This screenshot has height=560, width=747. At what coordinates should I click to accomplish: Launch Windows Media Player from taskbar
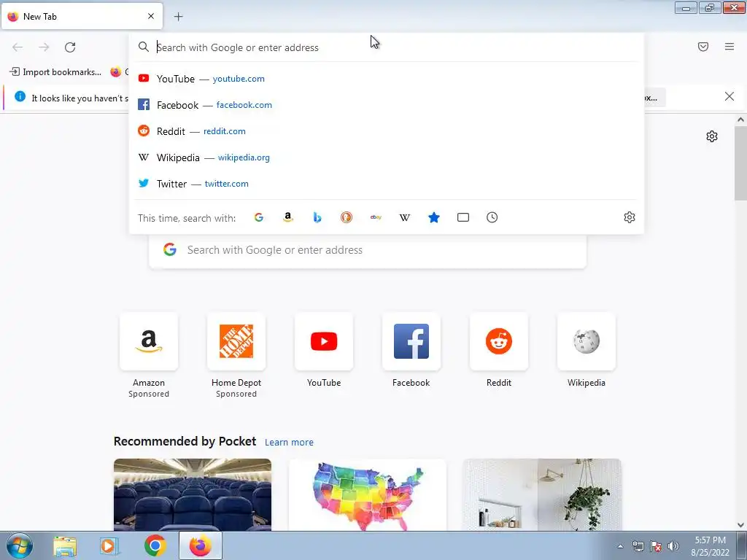tap(109, 545)
